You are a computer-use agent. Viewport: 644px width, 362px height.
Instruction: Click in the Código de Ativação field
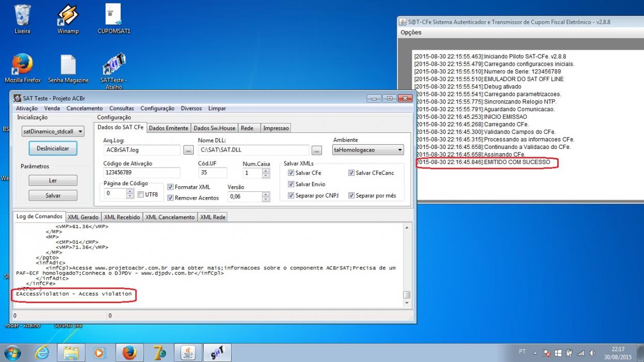(142, 173)
